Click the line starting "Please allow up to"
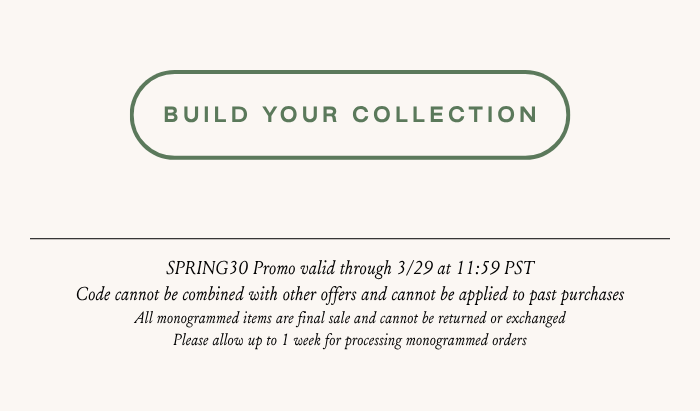This screenshot has height=411, width=700. (x=350, y=341)
